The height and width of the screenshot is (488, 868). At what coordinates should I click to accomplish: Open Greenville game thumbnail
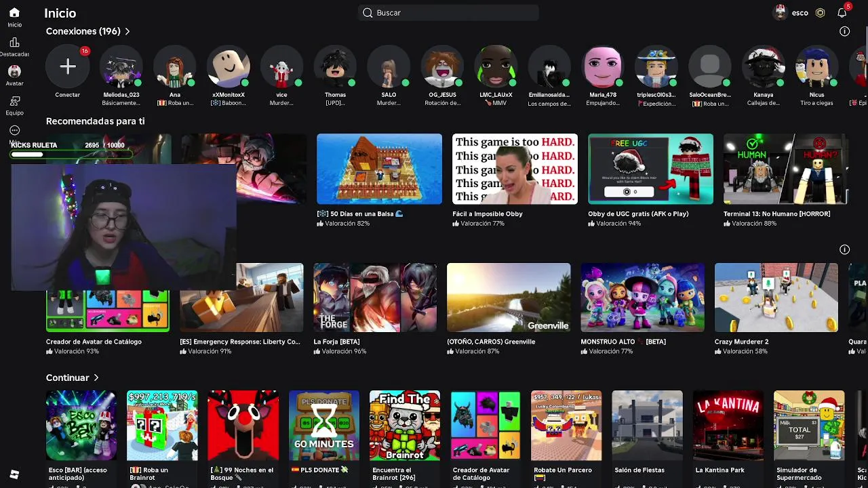(509, 298)
